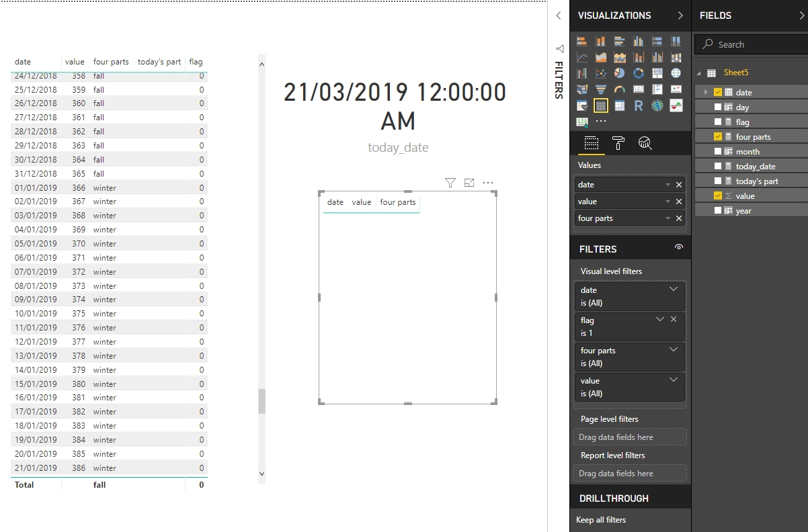Select the 100% stacked column chart visualization
Screen dimensions: 808x532
pyautogui.click(x=676, y=41)
